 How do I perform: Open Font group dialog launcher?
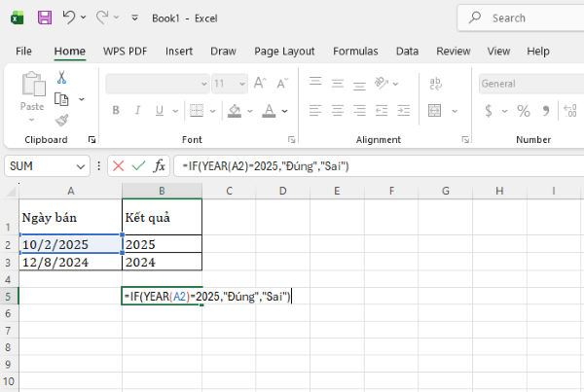pos(291,140)
